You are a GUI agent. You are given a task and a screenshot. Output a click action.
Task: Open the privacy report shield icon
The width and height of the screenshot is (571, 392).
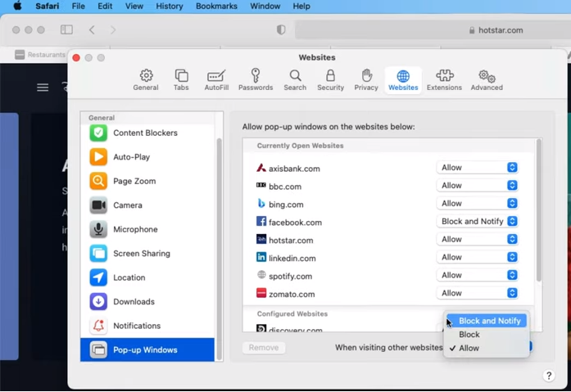point(281,29)
